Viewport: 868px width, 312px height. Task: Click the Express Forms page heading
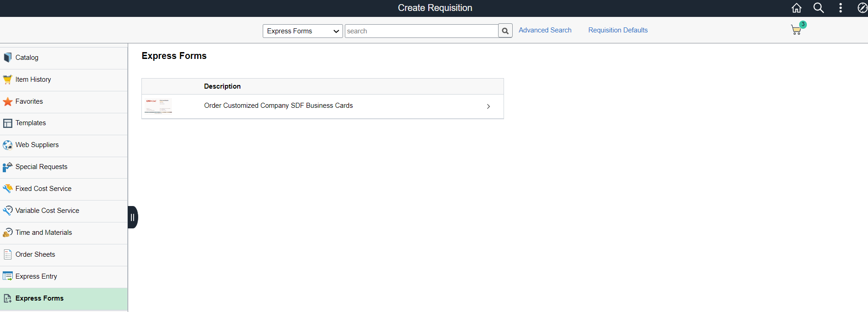pos(174,56)
